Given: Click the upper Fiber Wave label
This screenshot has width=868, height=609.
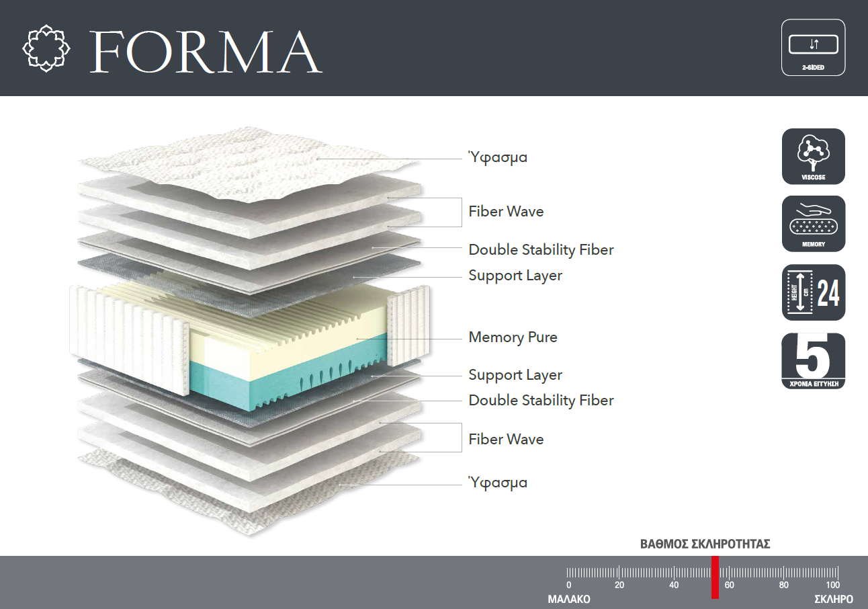Looking at the screenshot, I should [506, 211].
